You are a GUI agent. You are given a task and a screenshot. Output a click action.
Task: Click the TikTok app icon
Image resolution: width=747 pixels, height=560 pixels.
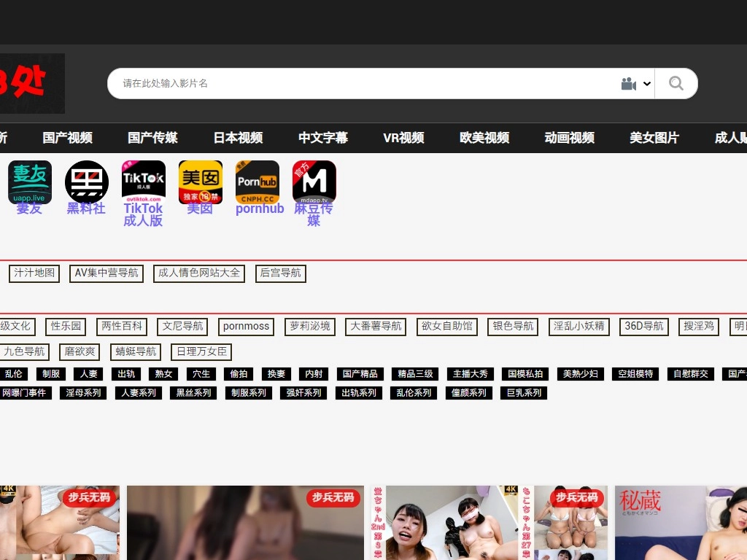pyautogui.click(x=144, y=182)
